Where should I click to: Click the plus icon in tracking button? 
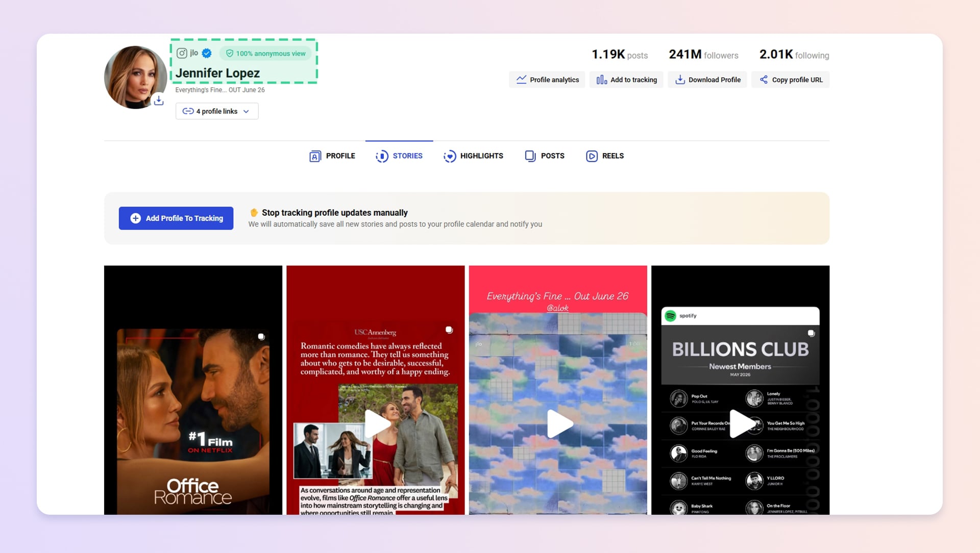point(135,218)
